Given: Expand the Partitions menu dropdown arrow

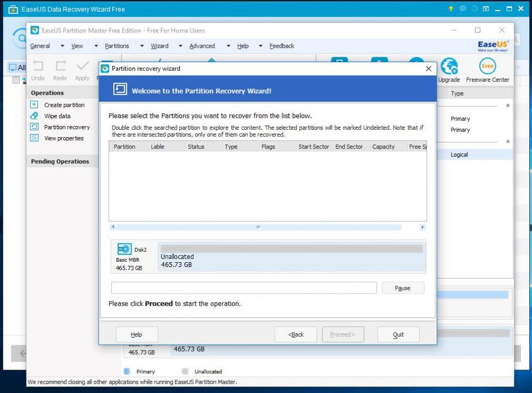Looking at the screenshot, I should (142, 46).
